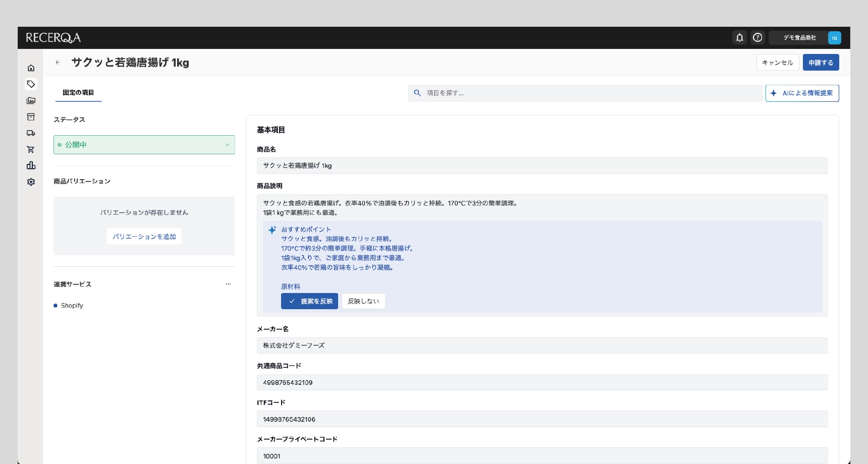The image size is (868, 464).
Task: Go back using the left arrow
Action: pos(58,63)
